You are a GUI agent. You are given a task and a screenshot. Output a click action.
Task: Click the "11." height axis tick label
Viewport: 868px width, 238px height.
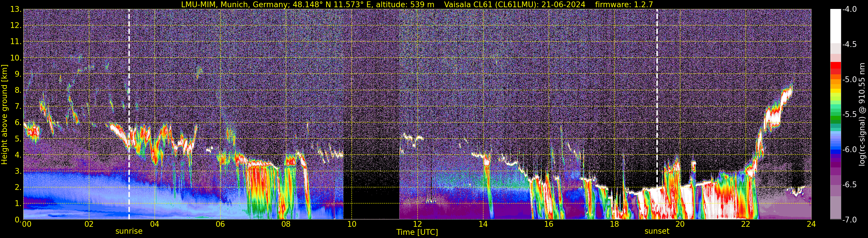pos(16,42)
